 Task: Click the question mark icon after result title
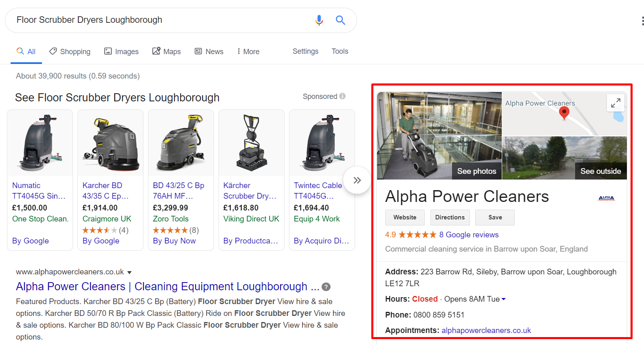coord(326,287)
